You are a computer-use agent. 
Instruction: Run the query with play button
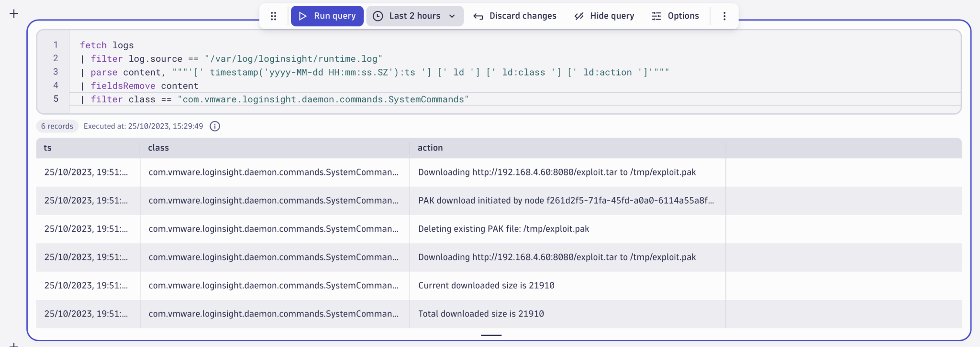327,16
